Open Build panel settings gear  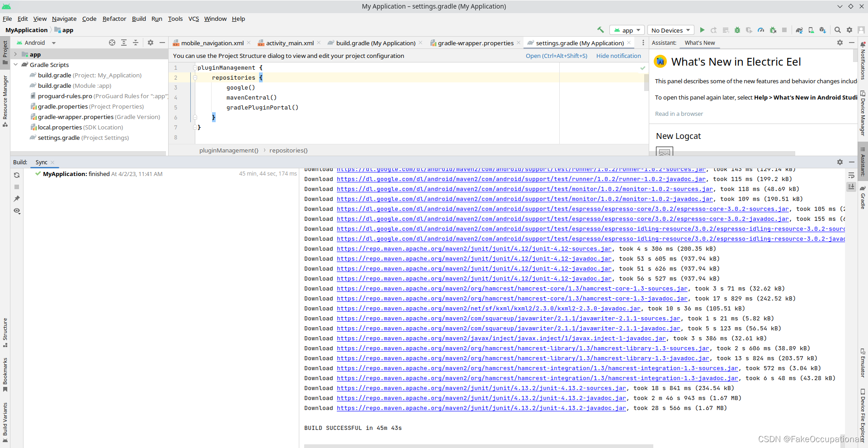840,162
